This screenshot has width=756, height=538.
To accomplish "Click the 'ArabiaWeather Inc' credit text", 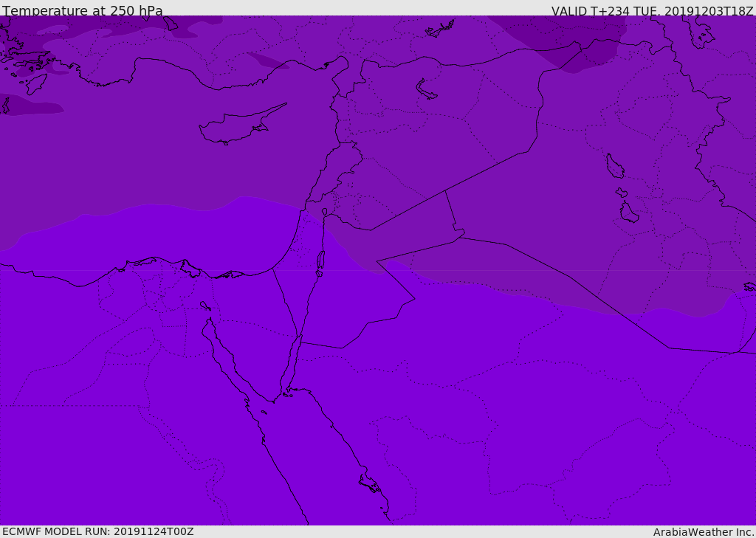I will (x=704, y=532).
